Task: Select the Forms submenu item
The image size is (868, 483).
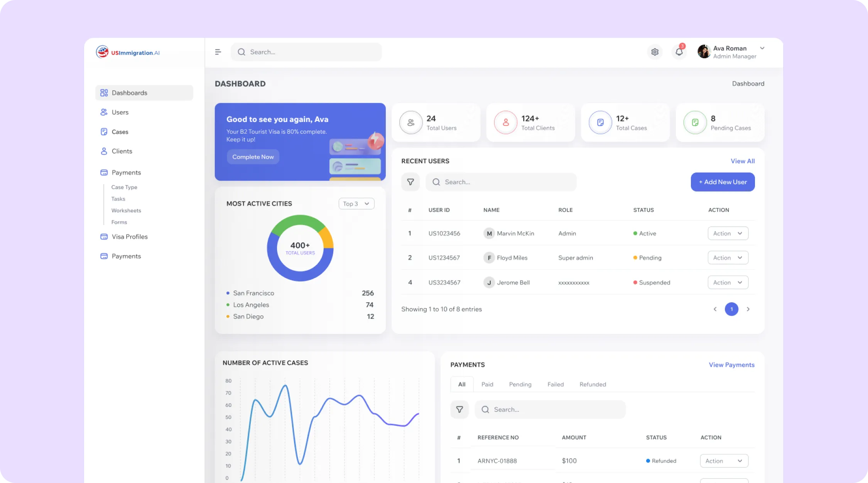Action: 119,222
